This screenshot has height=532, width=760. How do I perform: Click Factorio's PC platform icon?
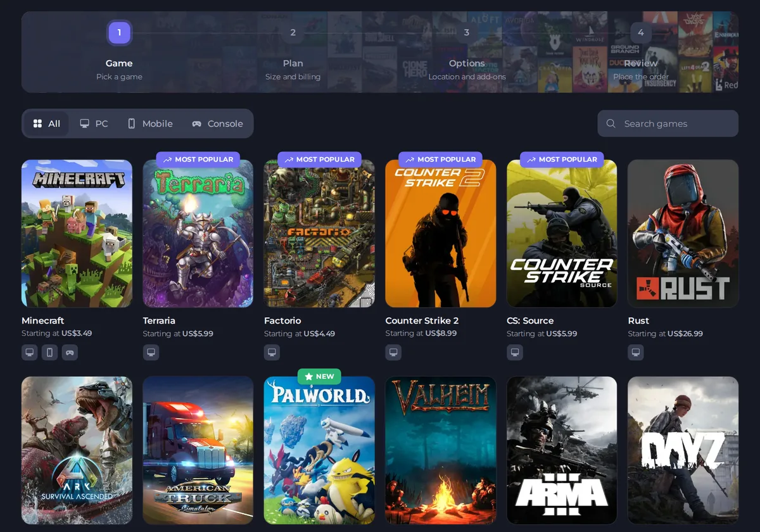[x=272, y=352]
